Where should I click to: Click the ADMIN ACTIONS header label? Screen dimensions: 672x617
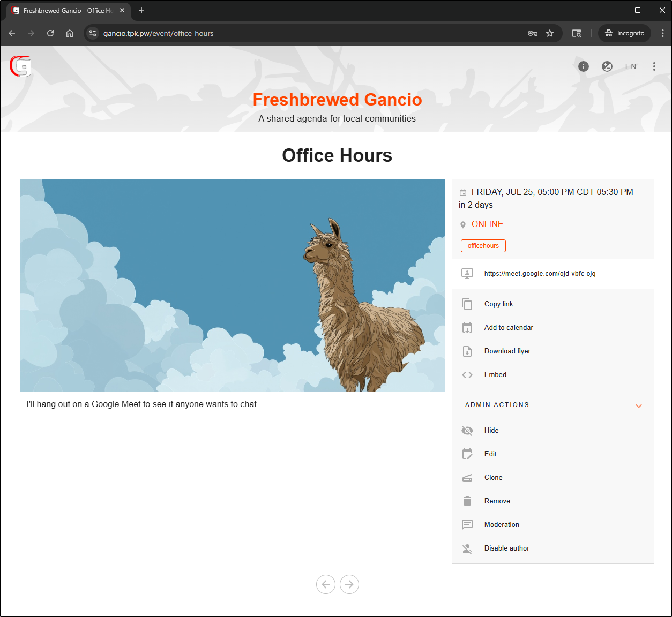[497, 405]
